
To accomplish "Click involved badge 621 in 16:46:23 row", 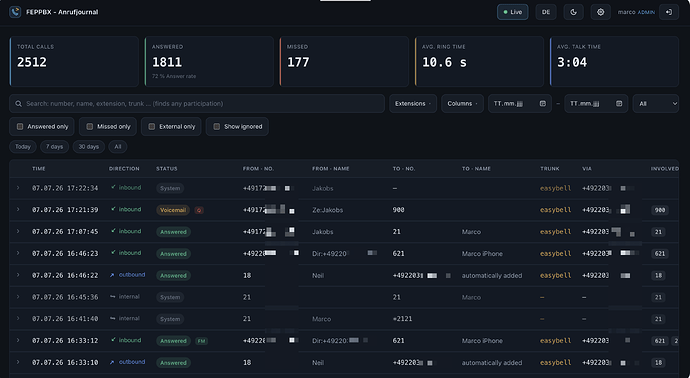I will [660, 254].
